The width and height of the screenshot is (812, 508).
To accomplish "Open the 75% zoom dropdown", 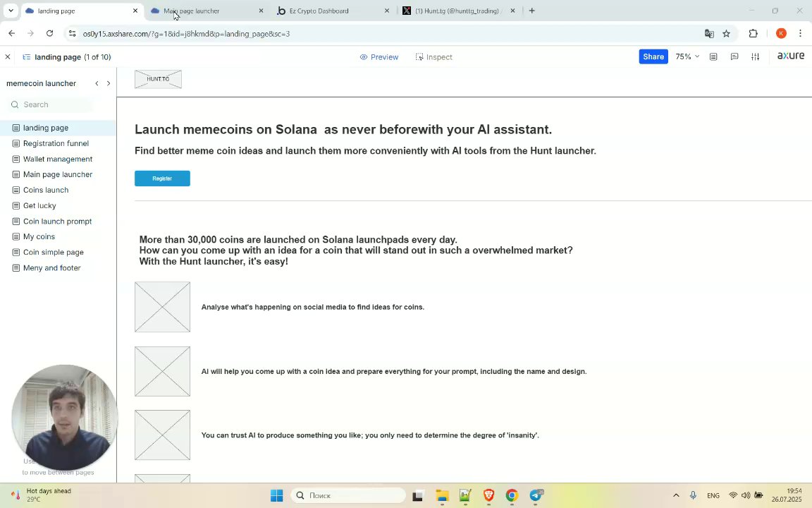I will pos(687,56).
